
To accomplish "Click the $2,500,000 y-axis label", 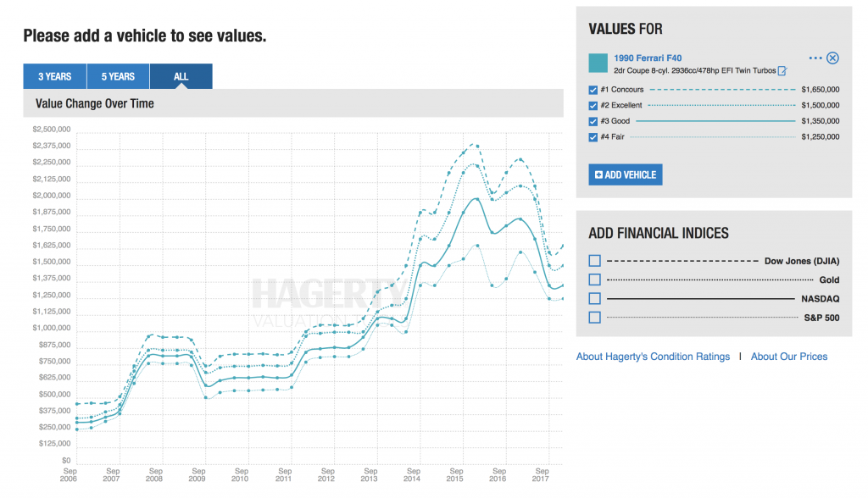I will [x=52, y=130].
